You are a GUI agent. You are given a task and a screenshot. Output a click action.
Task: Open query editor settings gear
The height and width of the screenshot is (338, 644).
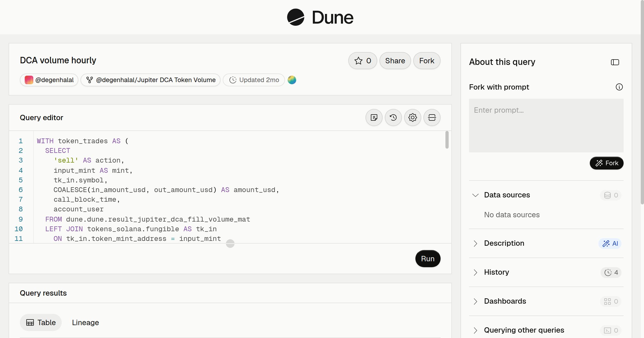[412, 117]
